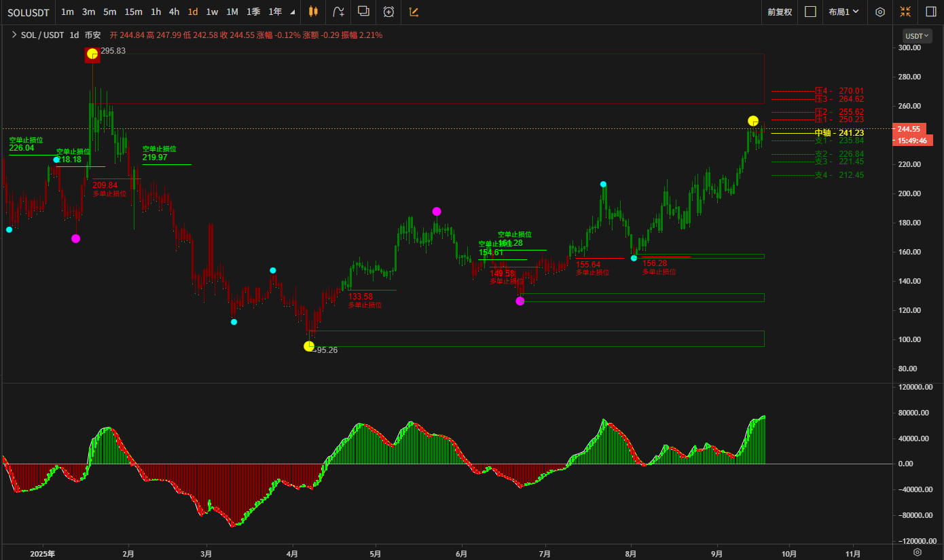Image resolution: width=944 pixels, height=560 pixels.
Task: Select the 1年 yearly timeframe
Action: (275, 12)
